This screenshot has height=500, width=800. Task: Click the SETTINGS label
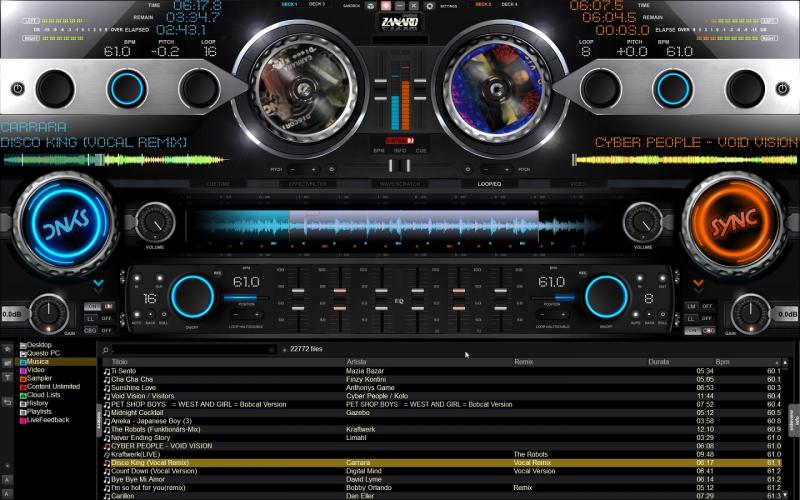[448, 6]
